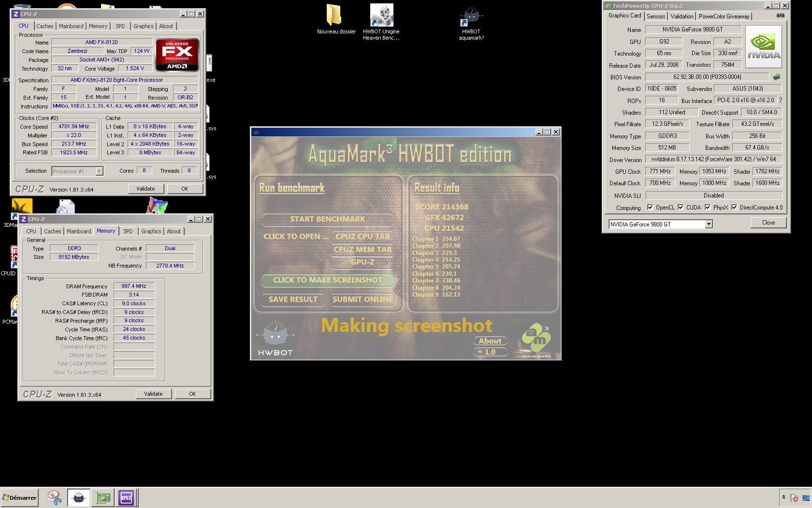
Task: Open the colorful prism desktop icon
Action: (157, 206)
